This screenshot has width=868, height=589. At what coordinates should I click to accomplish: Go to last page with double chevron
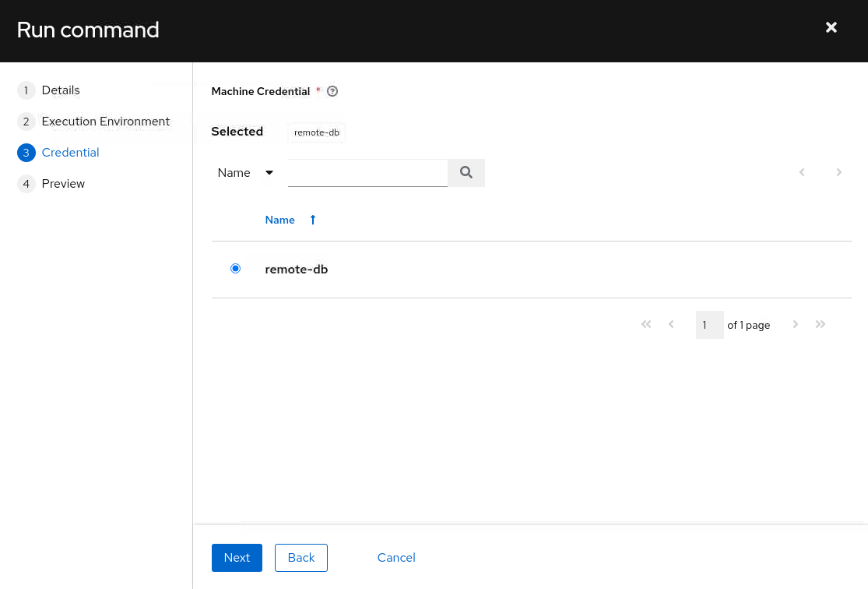821,324
